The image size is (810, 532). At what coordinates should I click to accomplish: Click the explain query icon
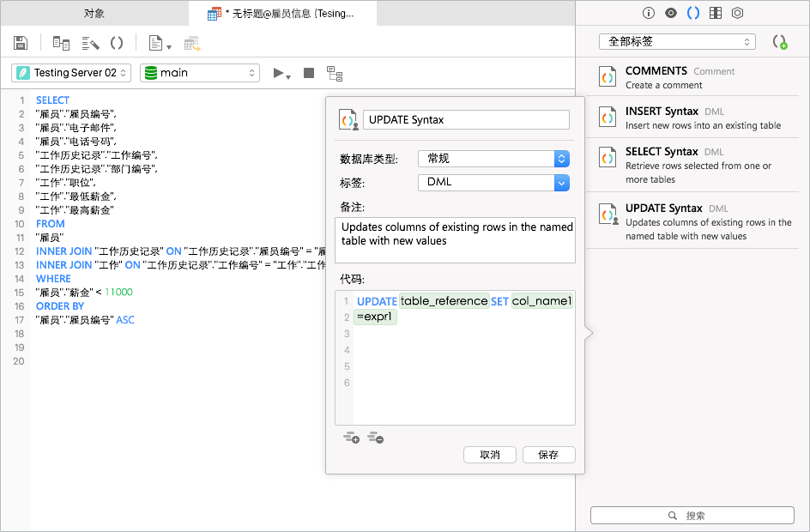tap(335, 73)
